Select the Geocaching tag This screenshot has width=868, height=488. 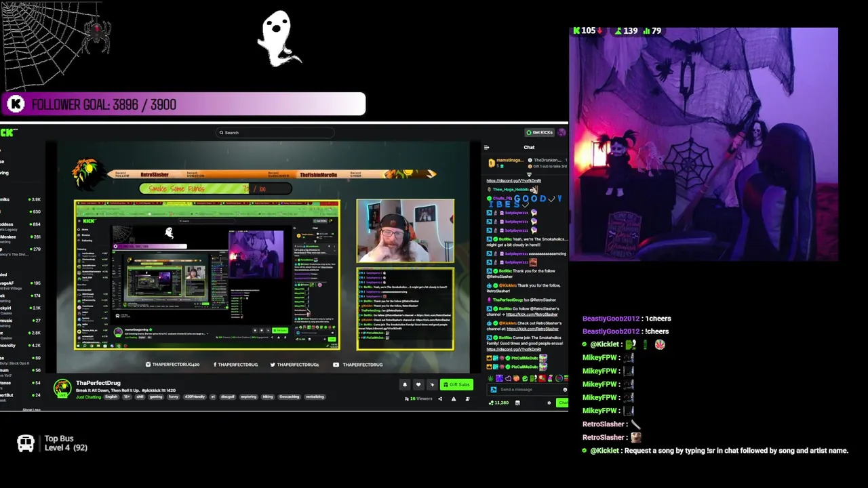click(289, 397)
